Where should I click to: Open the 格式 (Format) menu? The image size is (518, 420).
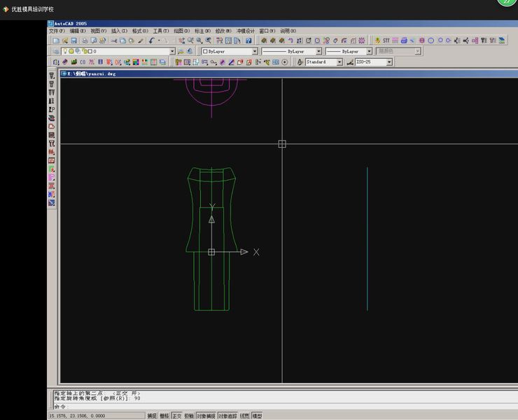[140, 31]
